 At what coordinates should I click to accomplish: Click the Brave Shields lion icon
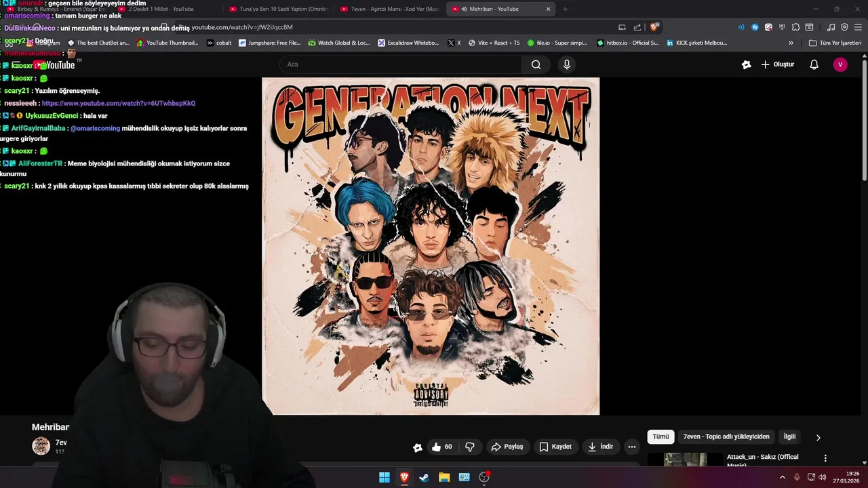pos(654,27)
